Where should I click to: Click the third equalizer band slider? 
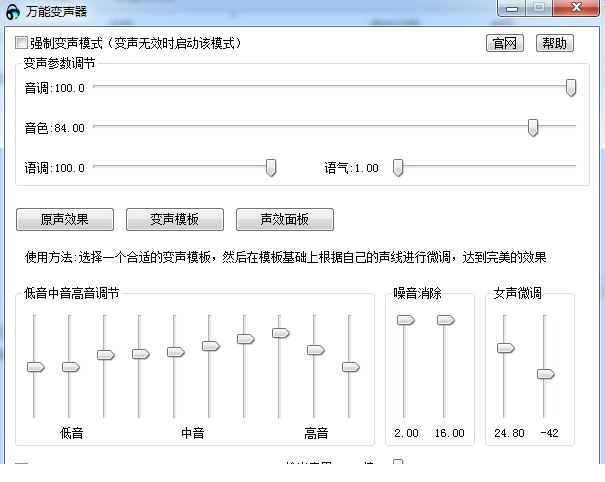[x=106, y=355]
